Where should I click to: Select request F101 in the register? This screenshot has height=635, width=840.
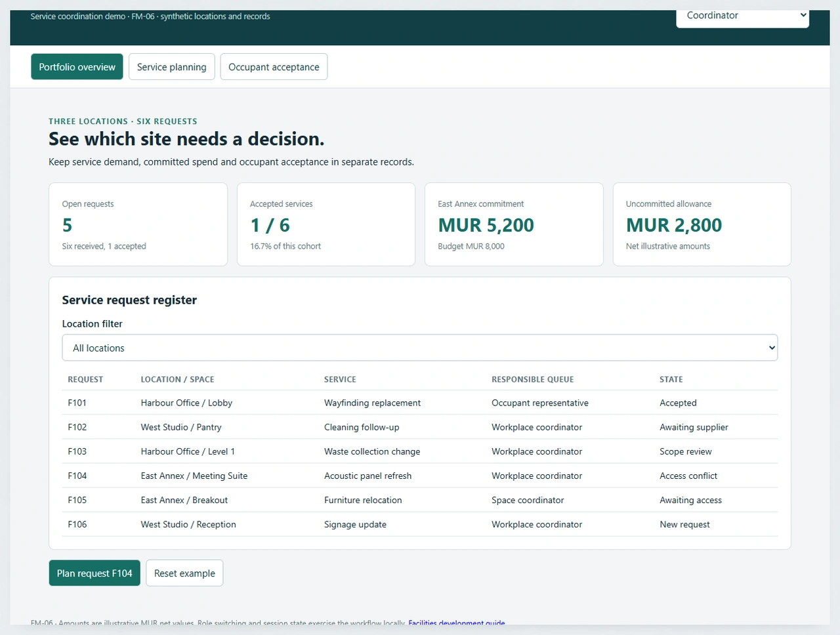click(x=77, y=403)
